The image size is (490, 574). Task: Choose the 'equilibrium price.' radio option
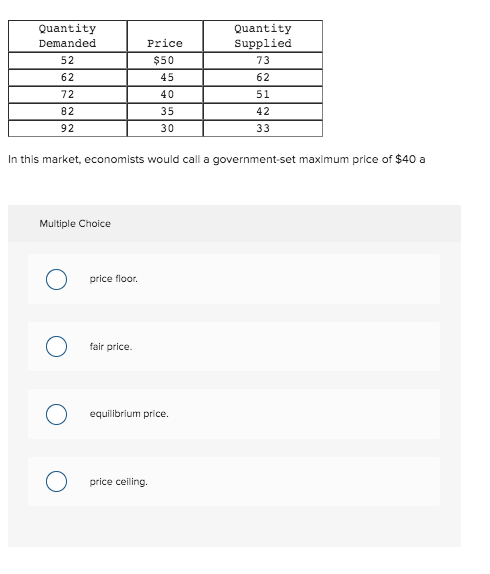tap(56, 414)
